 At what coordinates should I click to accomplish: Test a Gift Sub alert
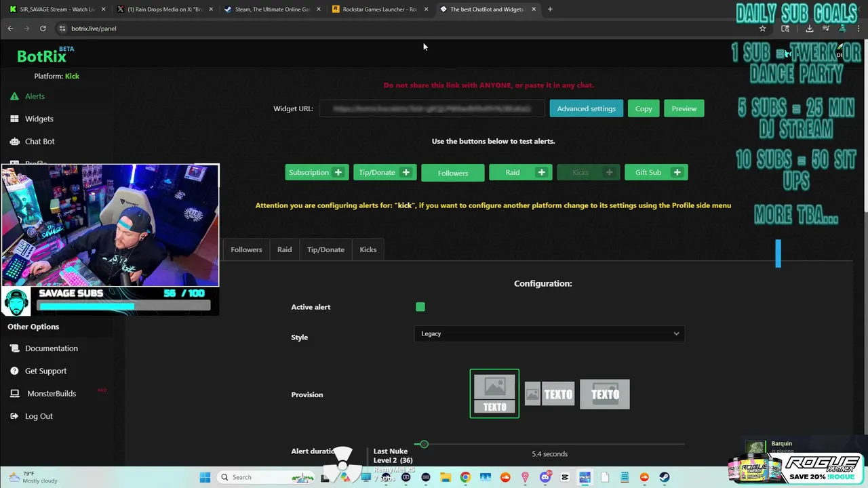[x=656, y=172]
